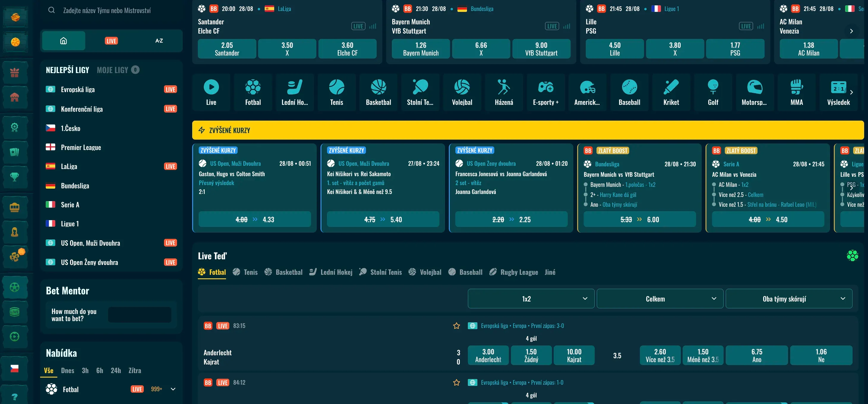The height and width of the screenshot is (404, 868).
Task: Show more sports with the category row arrow
Action: 851,92
